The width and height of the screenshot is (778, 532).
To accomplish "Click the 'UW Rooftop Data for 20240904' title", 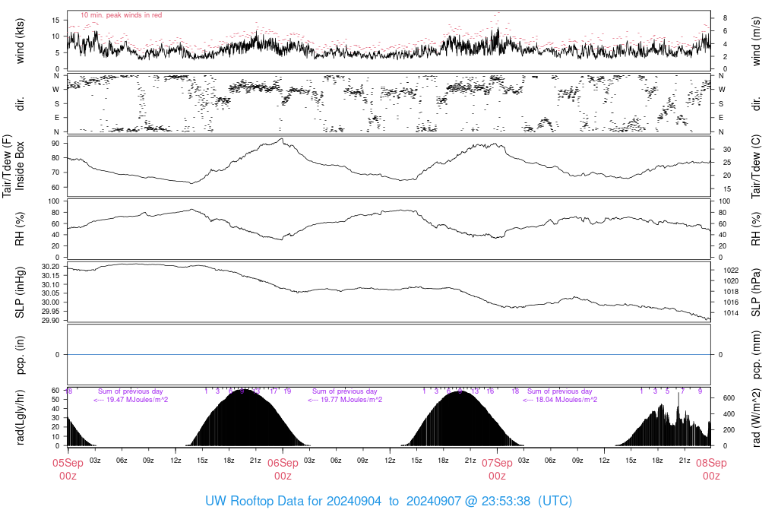I will tap(293, 501).
